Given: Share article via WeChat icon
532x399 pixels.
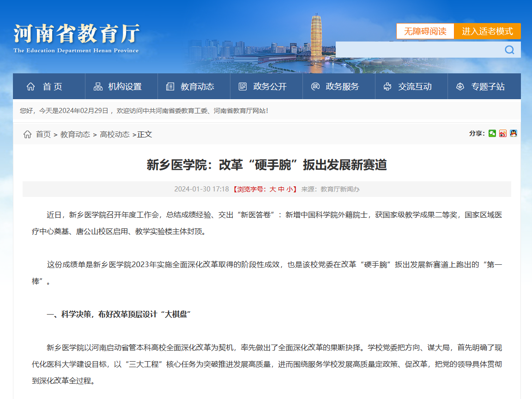Looking at the screenshot, I should pos(492,133).
